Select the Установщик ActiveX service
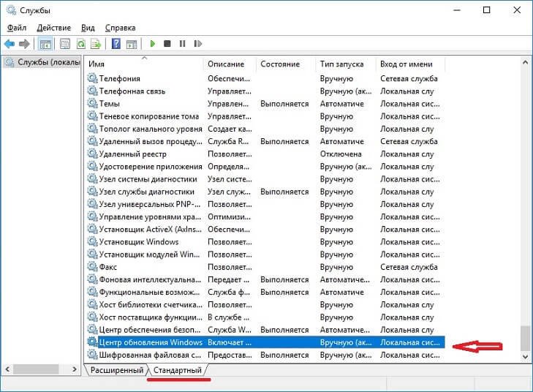The image size is (533, 392). [x=265, y=229]
